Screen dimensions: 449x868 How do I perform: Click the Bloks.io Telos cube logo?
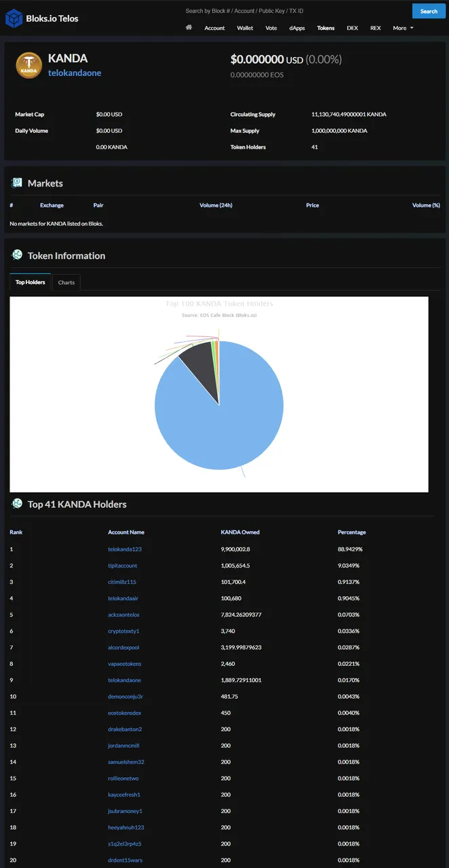(x=14, y=18)
